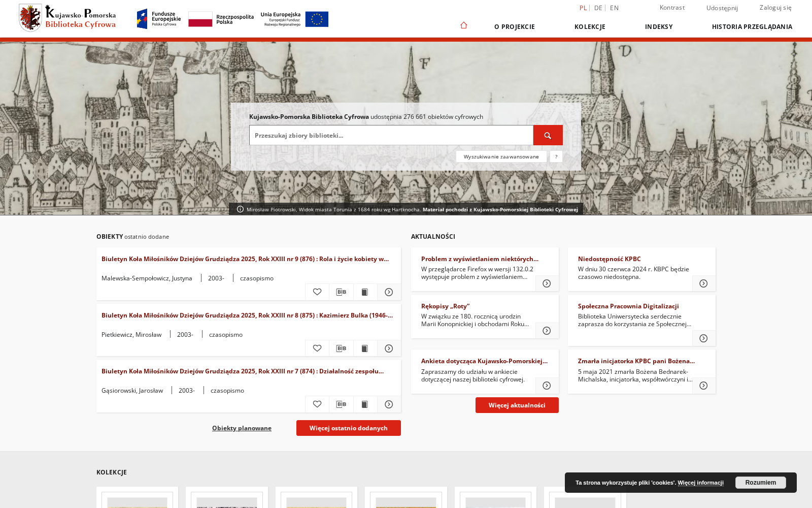Click the Rzeczpospolita Polska flag logo

click(221, 19)
